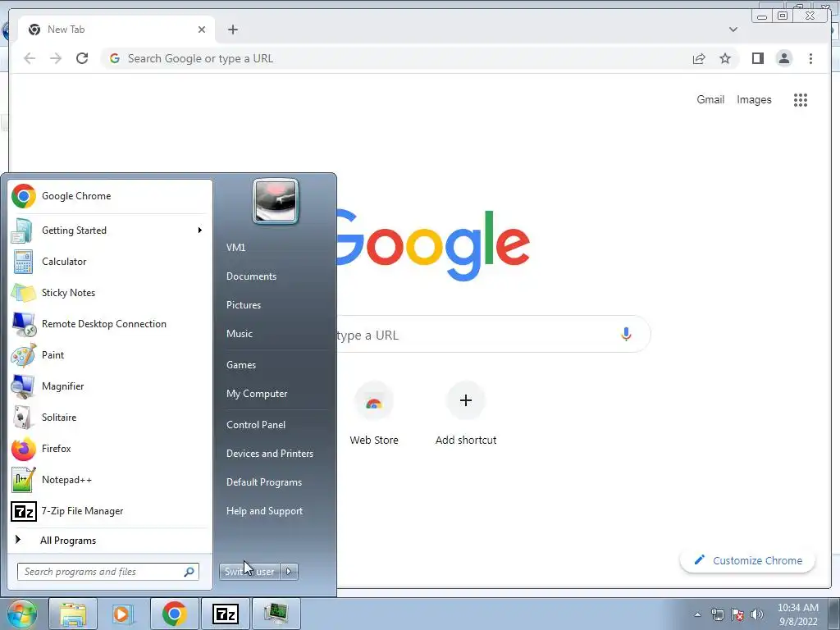
Task: Click the Google search box
Action: [493, 335]
